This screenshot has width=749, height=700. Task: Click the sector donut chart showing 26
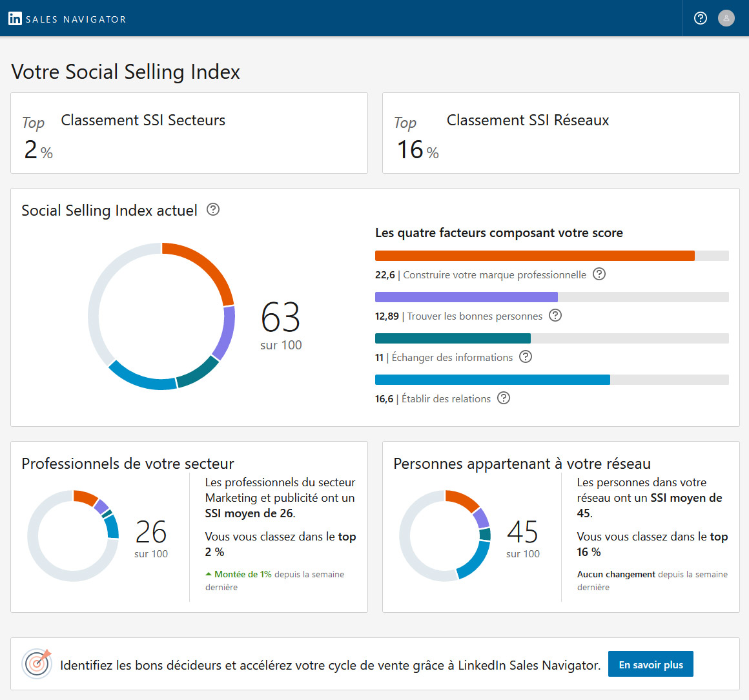[x=73, y=535]
